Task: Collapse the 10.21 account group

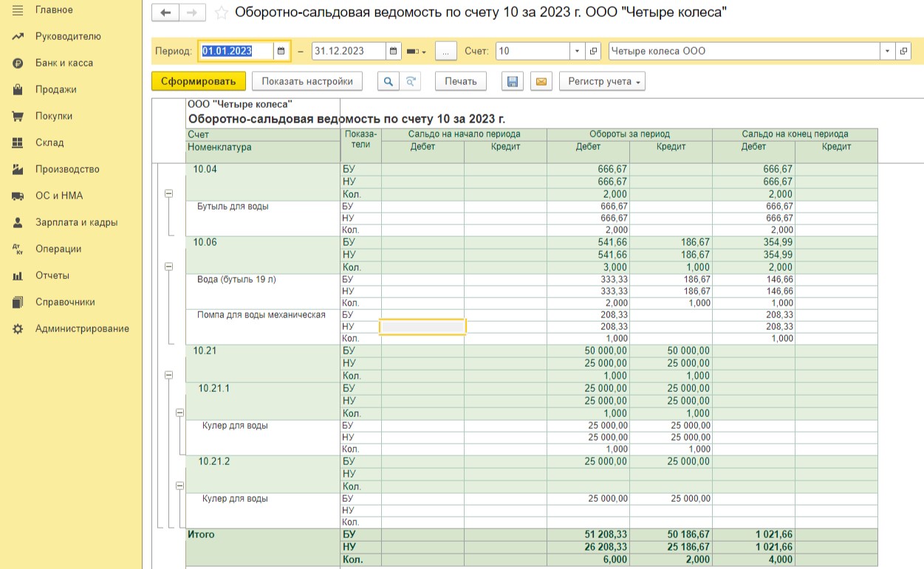Action: click(x=168, y=375)
